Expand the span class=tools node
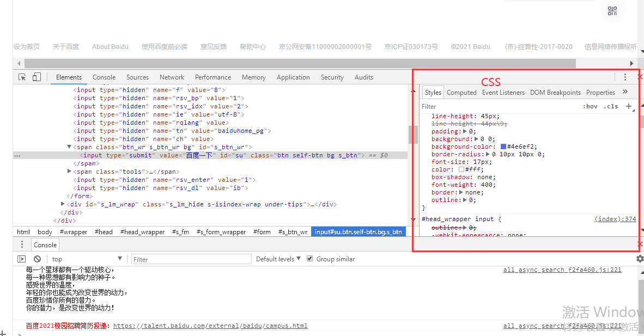The image size is (644, 336). (69, 171)
